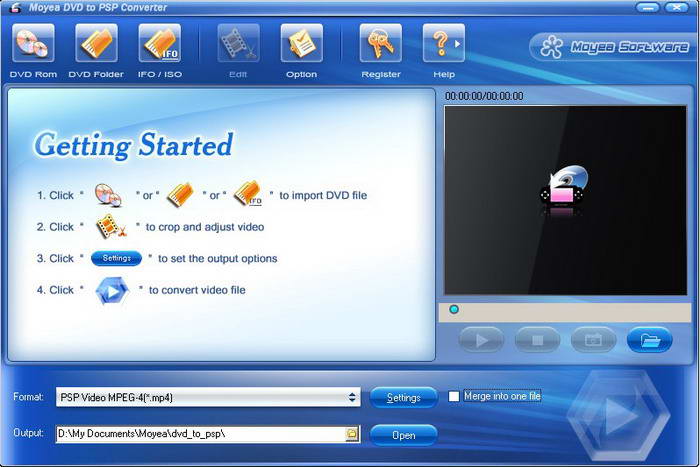The image size is (700, 467).
Task: Open the Help question mark icon
Action: [444, 43]
